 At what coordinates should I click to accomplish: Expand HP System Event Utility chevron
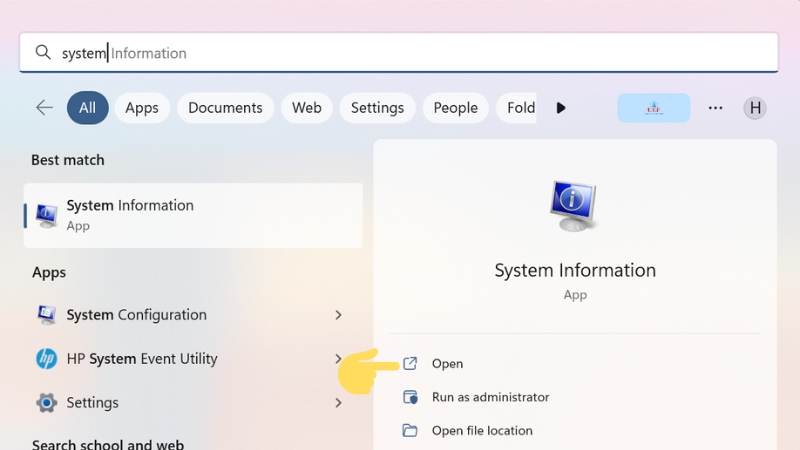point(338,359)
